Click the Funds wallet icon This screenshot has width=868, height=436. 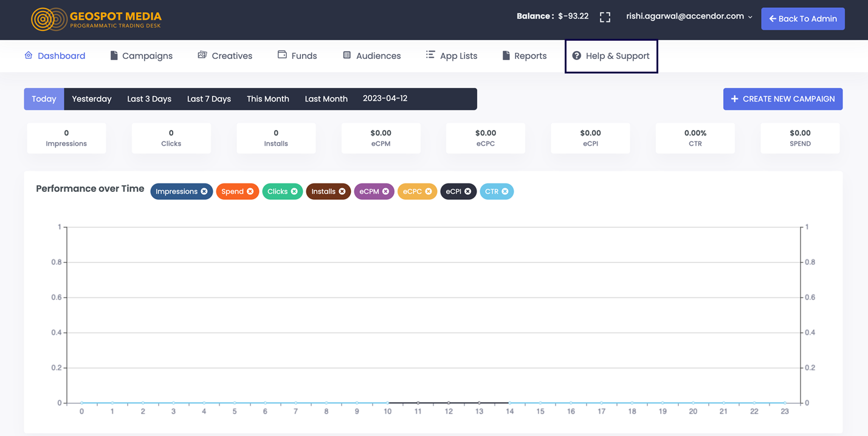pyautogui.click(x=282, y=55)
